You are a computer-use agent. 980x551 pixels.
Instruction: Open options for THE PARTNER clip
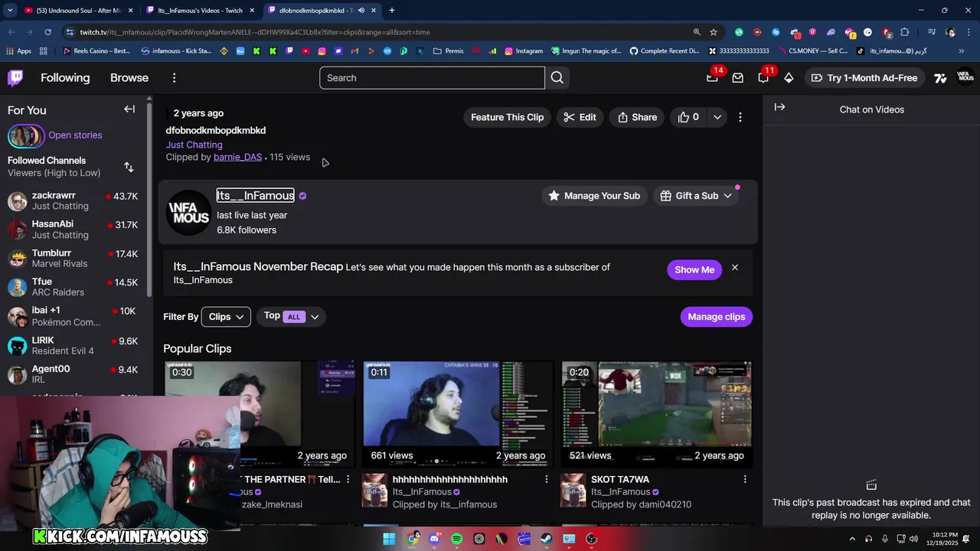coord(348,479)
